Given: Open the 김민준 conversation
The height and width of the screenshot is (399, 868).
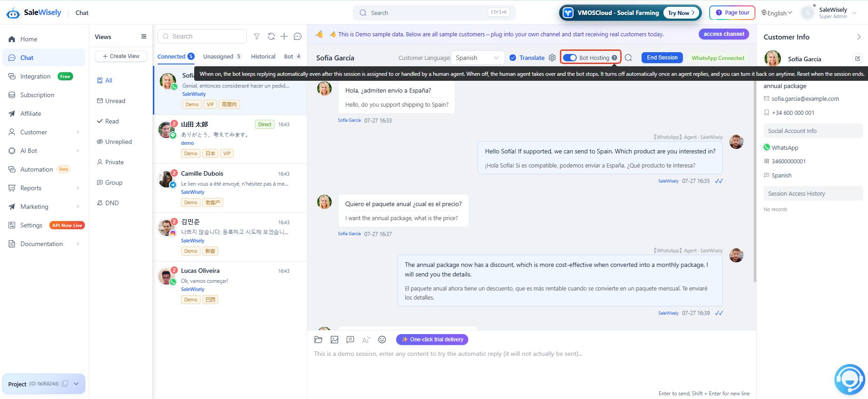Looking at the screenshot, I should [230, 236].
